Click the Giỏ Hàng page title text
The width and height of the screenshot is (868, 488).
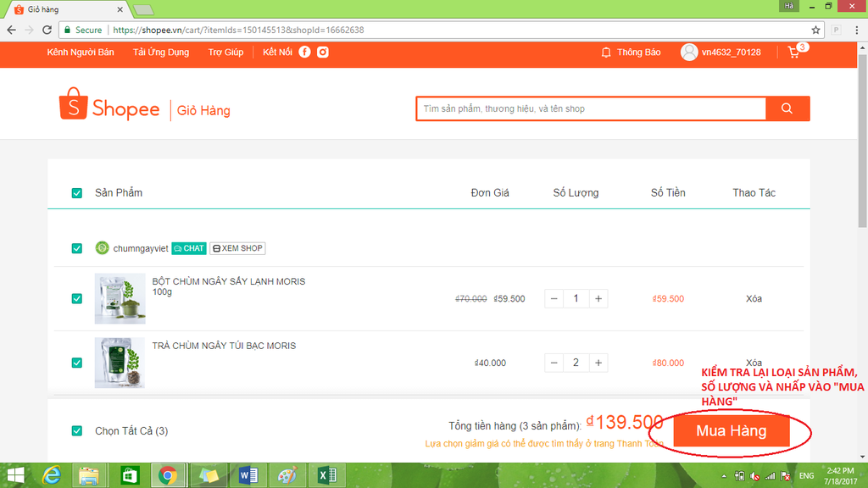[203, 111]
